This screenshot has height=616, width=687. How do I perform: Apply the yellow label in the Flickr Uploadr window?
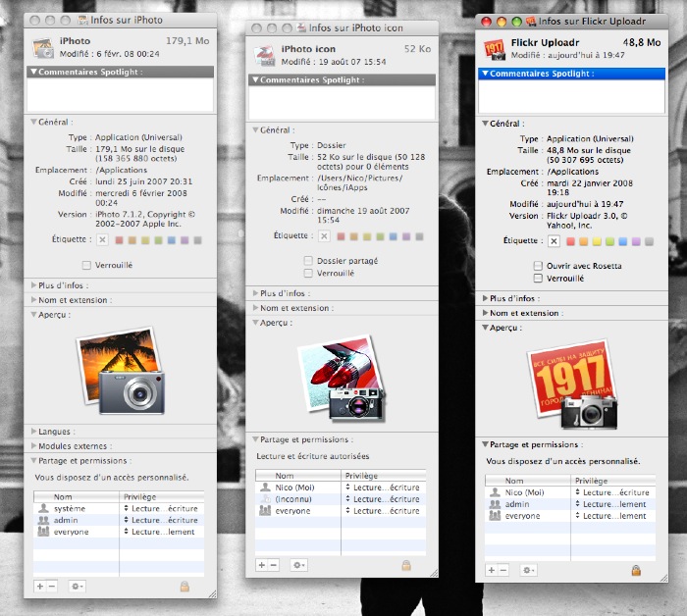(597, 241)
